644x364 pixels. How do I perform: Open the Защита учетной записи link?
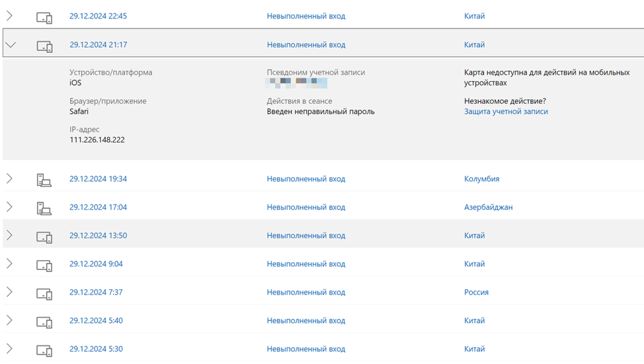coord(506,112)
